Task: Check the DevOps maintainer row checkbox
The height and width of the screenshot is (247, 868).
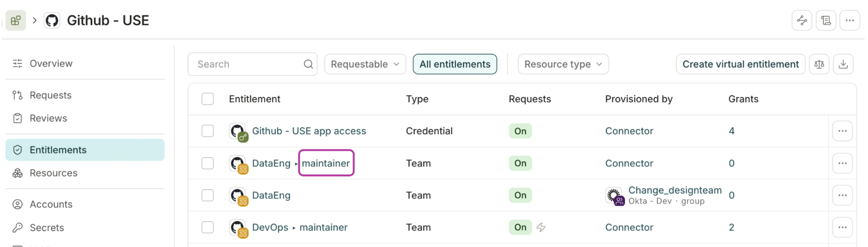Action: (x=207, y=227)
